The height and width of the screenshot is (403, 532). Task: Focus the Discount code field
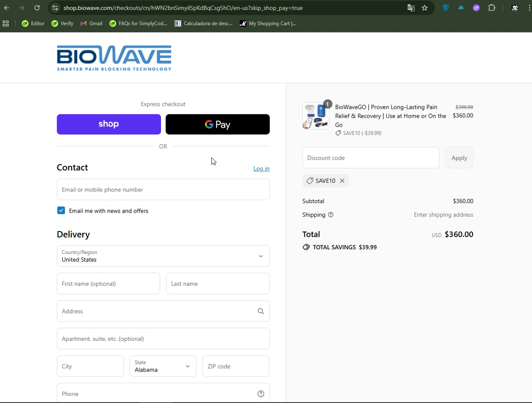[x=371, y=158]
